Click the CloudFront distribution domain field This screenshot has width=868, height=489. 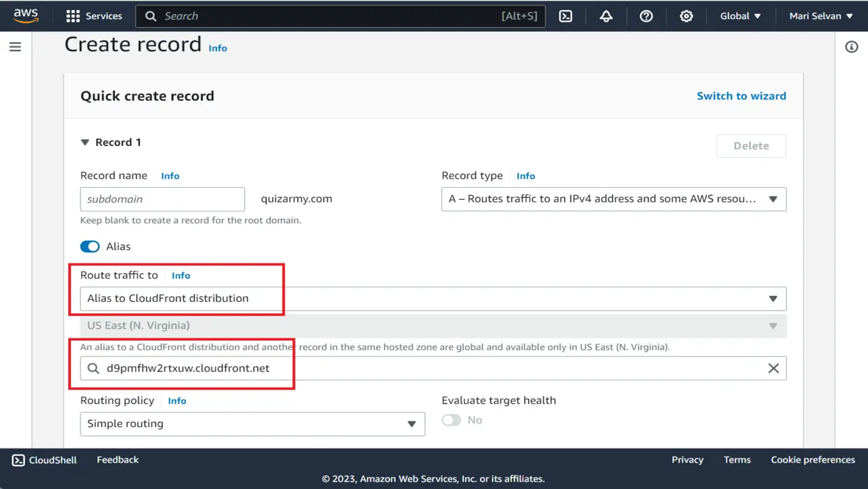433,368
